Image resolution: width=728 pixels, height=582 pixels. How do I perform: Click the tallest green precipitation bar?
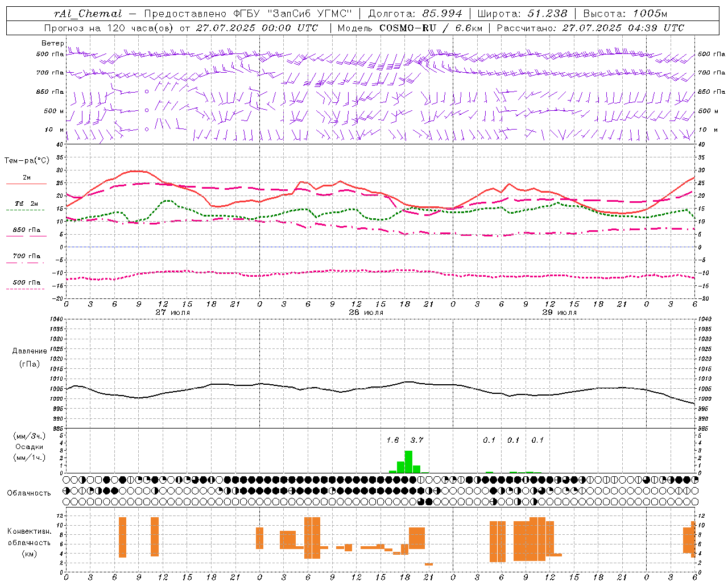408,462
